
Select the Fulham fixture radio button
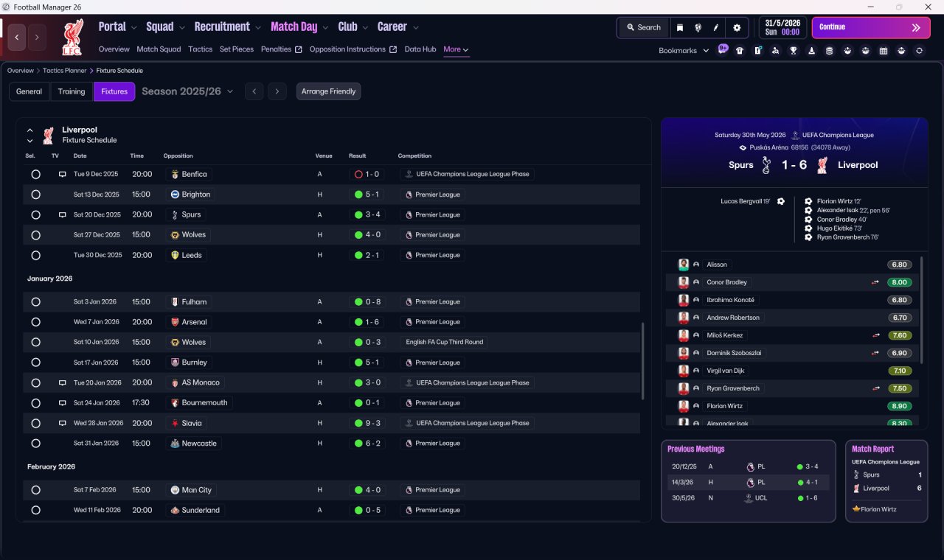coord(35,302)
